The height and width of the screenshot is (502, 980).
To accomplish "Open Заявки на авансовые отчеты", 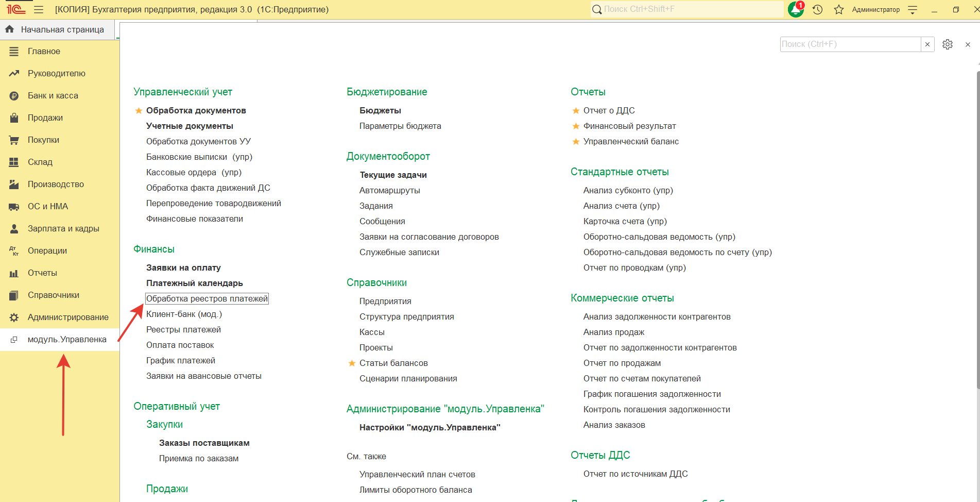I will (x=204, y=376).
